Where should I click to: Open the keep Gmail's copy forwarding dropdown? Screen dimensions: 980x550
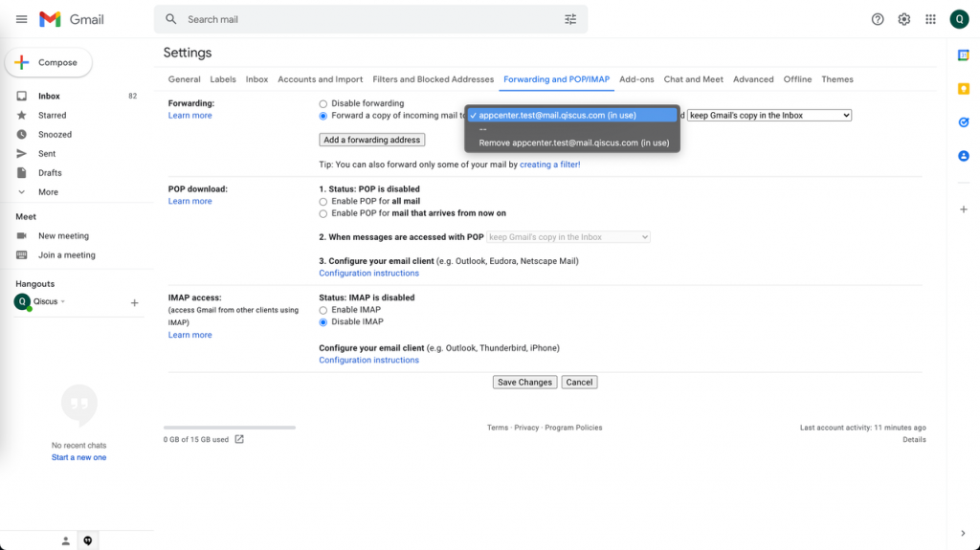point(769,115)
